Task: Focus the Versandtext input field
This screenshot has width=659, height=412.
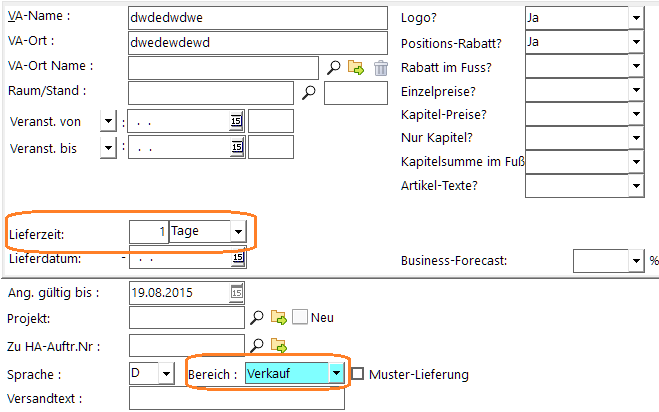Action: pyautogui.click(x=236, y=399)
